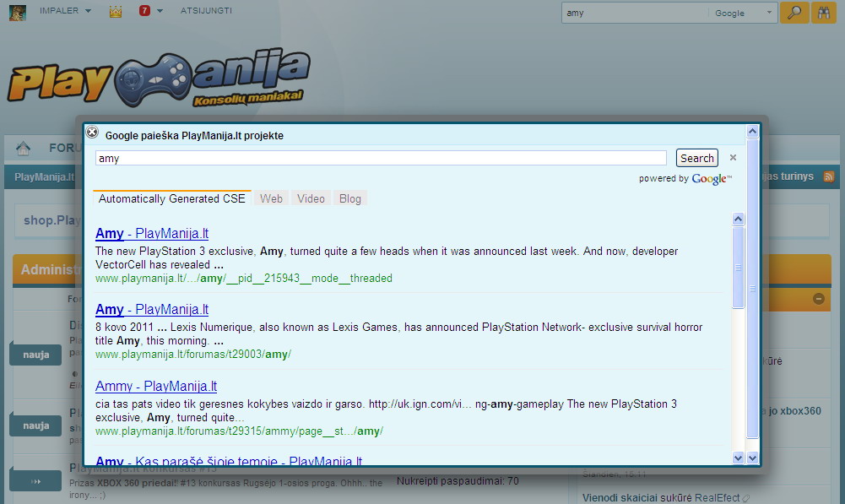Viewport: 845px width, 504px height.
Task: Click the home icon in navigation bar
Action: click(23, 148)
